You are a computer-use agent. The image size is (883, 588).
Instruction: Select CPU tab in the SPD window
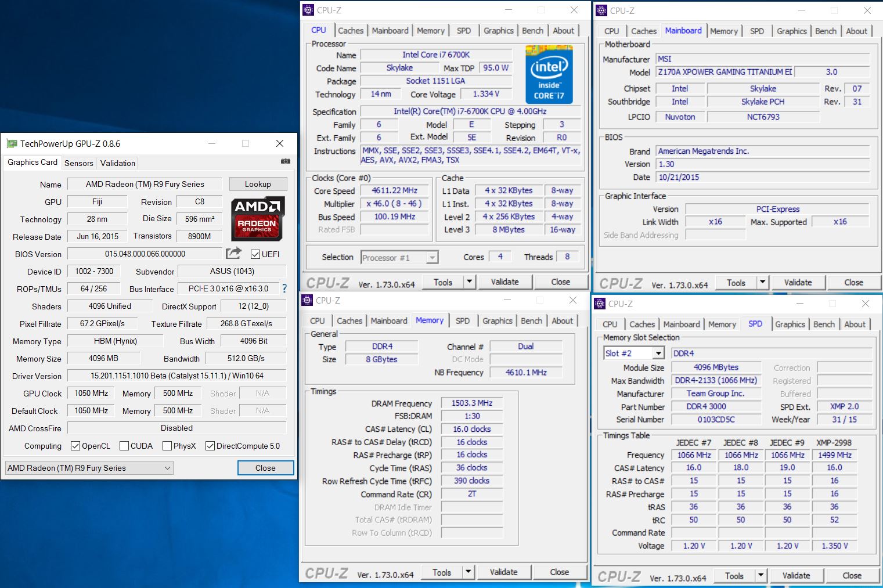click(610, 324)
